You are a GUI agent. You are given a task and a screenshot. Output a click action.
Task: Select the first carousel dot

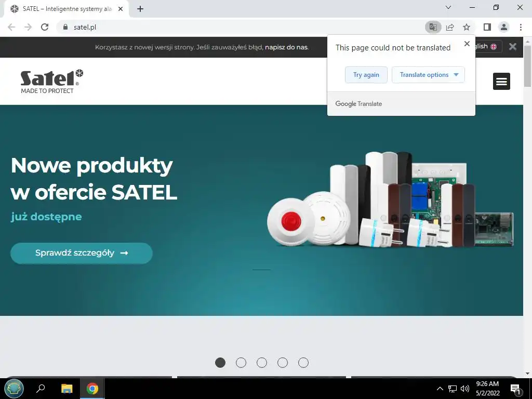tap(220, 363)
